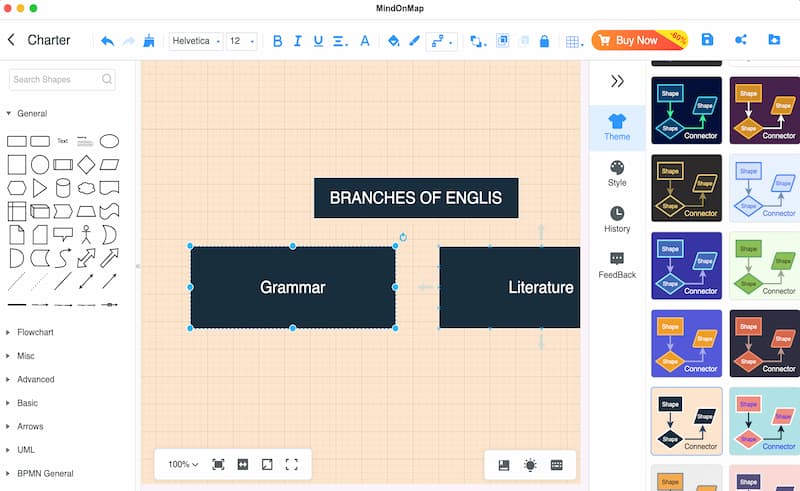Toggle light mode with the sun icon
Viewport: 800px width, 491px height.
tap(530, 465)
